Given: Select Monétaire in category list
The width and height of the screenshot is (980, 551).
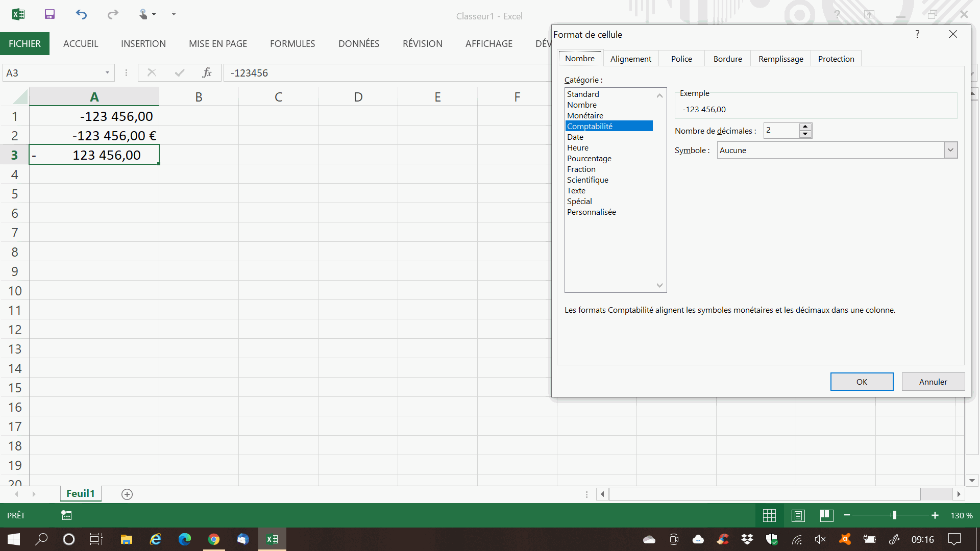Looking at the screenshot, I should pos(585,115).
